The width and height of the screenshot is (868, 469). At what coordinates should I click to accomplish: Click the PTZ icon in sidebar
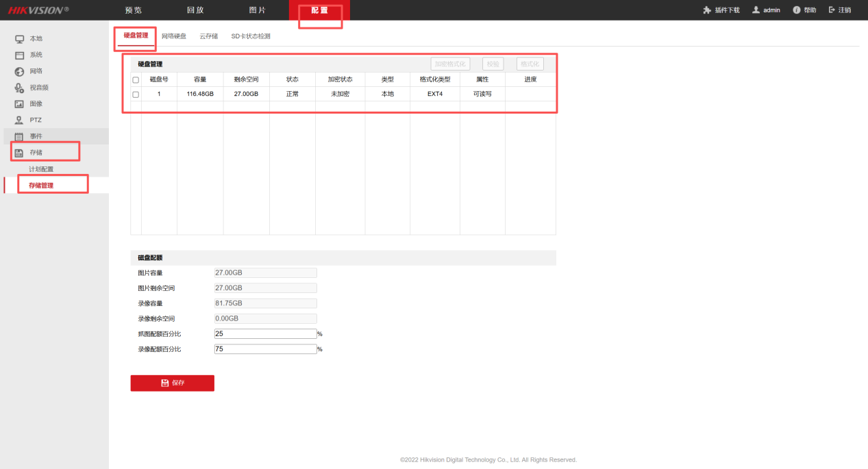(x=19, y=121)
